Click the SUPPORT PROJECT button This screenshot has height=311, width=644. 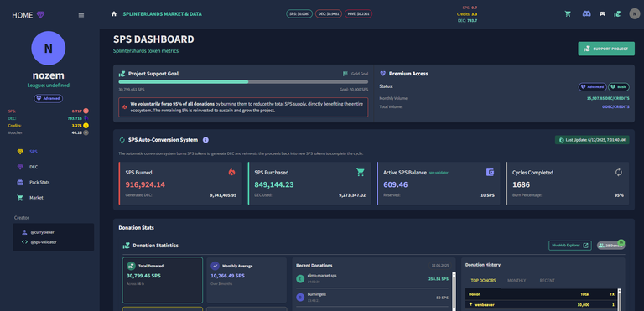(606, 49)
